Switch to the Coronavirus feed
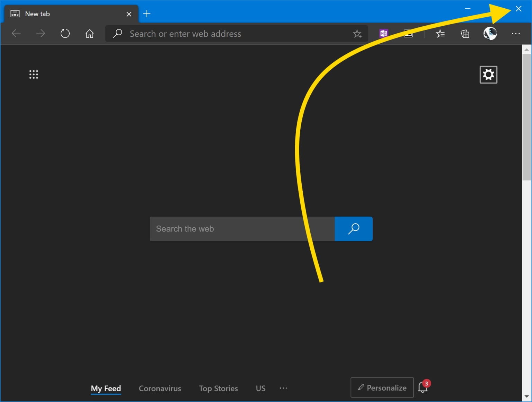Image resolution: width=532 pixels, height=402 pixels. pyautogui.click(x=160, y=388)
